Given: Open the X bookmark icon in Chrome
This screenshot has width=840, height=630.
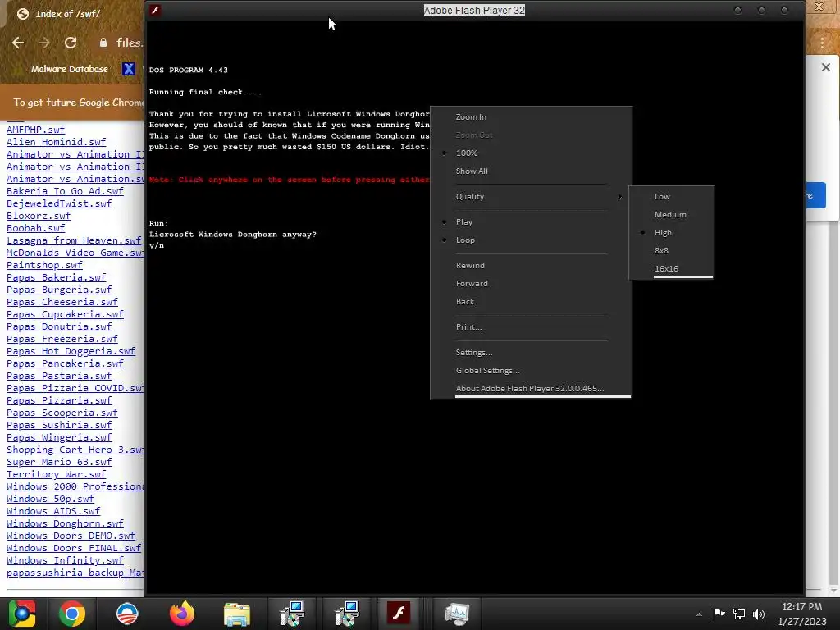Looking at the screenshot, I should (129, 69).
